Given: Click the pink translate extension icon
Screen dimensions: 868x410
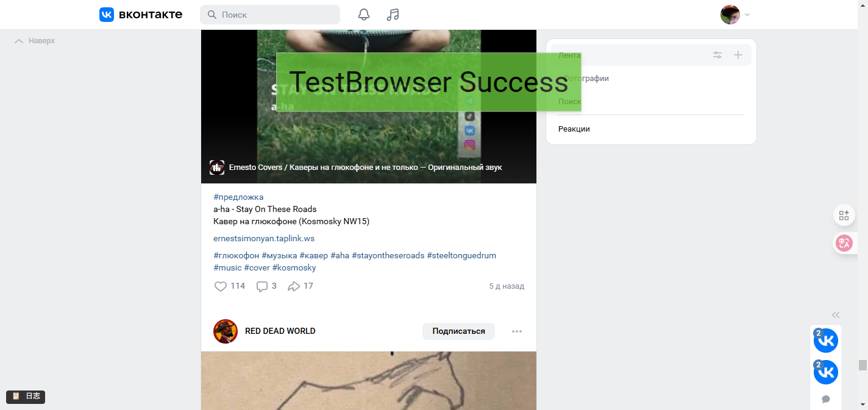Looking at the screenshot, I should point(844,244).
